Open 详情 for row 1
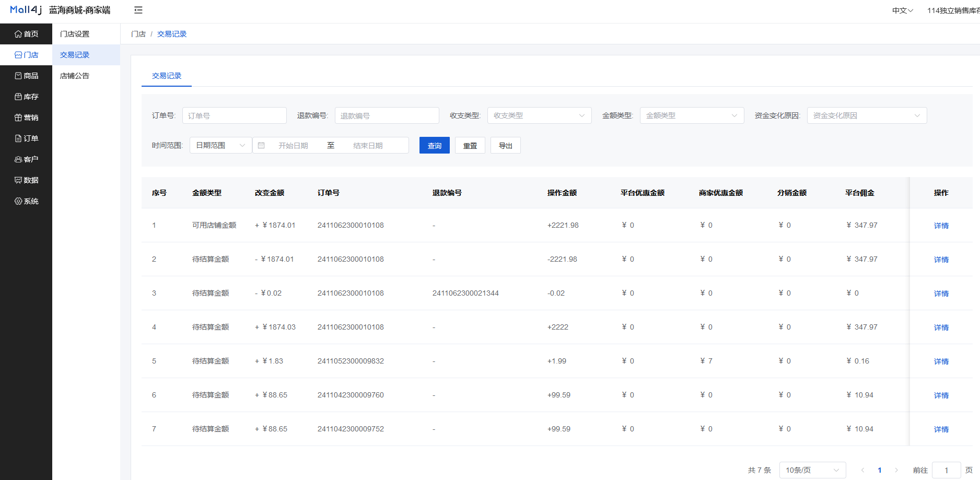This screenshot has height=480, width=980. coord(941,226)
